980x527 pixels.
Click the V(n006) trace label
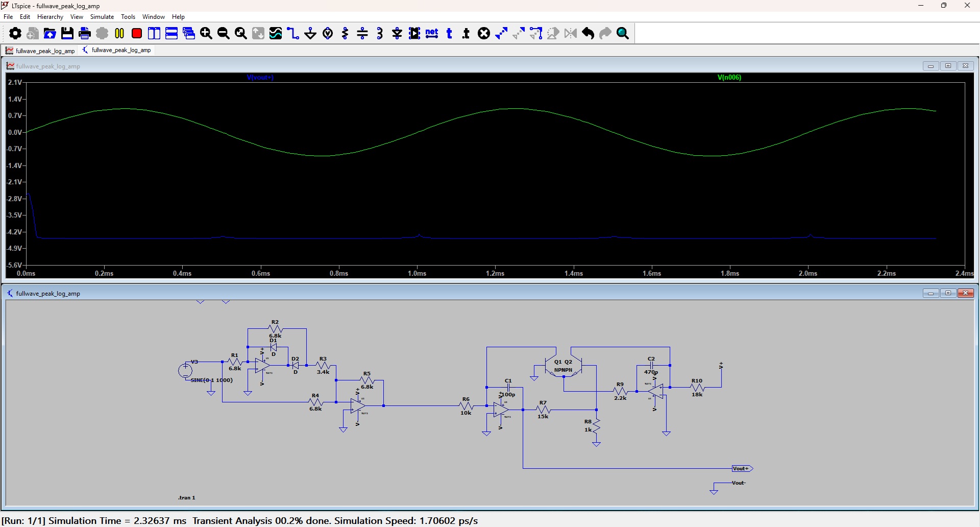click(729, 78)
